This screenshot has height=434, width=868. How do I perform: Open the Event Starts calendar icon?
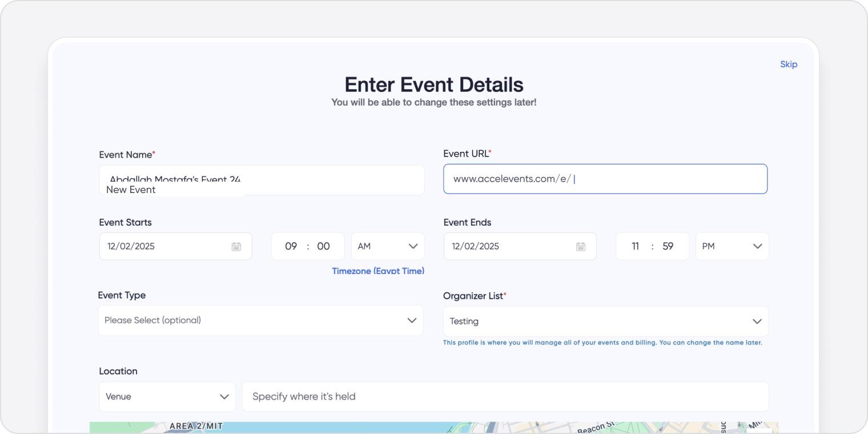(236, 247)
